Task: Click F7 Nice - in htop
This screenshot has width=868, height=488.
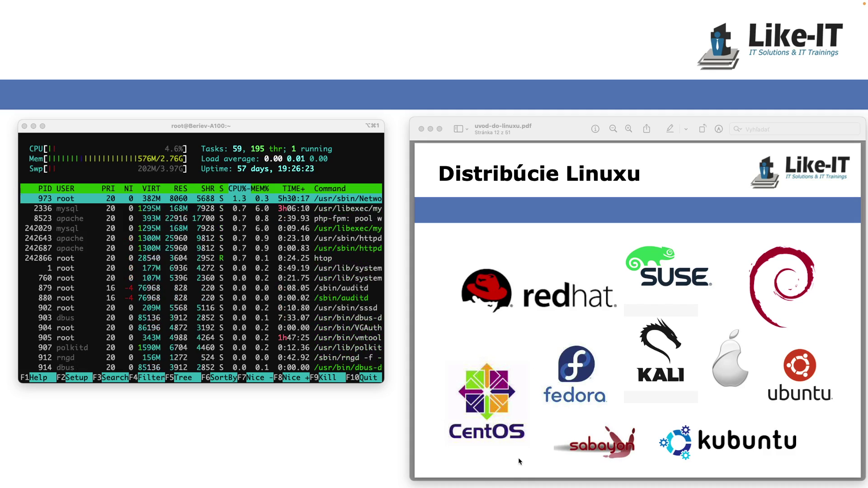Action: (255, 377)
